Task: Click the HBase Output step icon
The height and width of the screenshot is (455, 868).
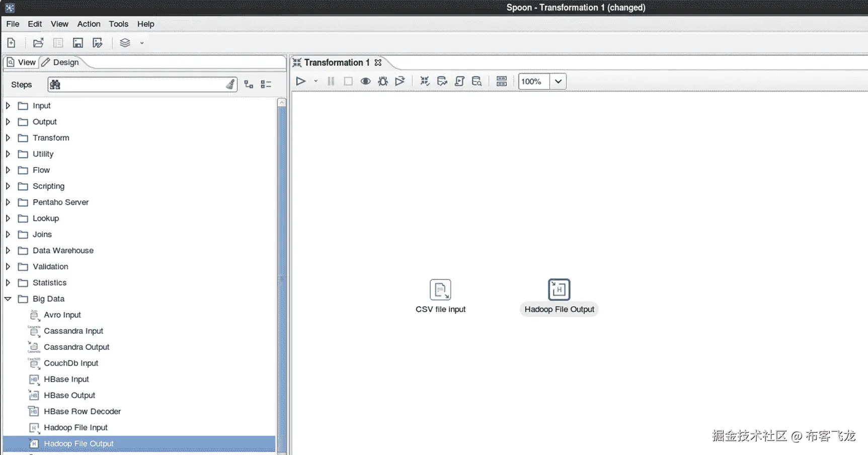Action: [x=34, y=396]
